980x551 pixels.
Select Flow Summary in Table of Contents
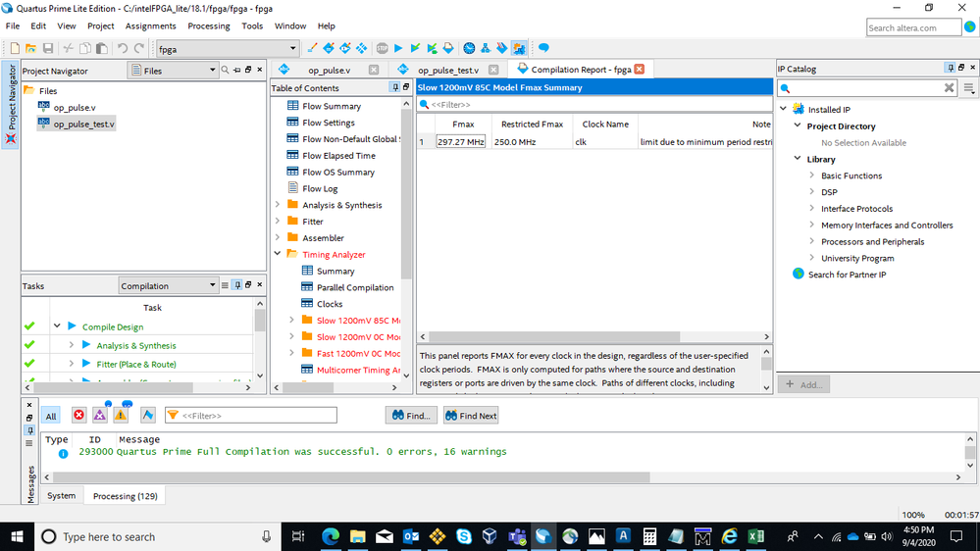[332, 106]
